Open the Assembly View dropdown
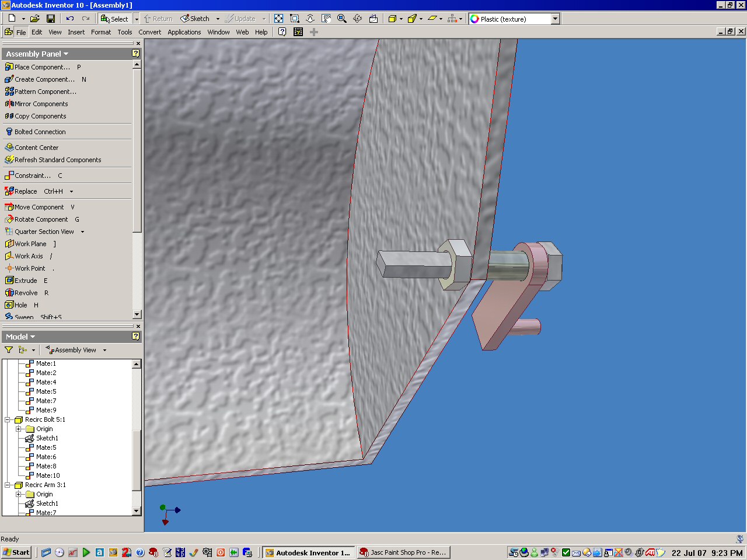Screen dimensions: 747x560 pyautogui.click(x=104, y=350)
